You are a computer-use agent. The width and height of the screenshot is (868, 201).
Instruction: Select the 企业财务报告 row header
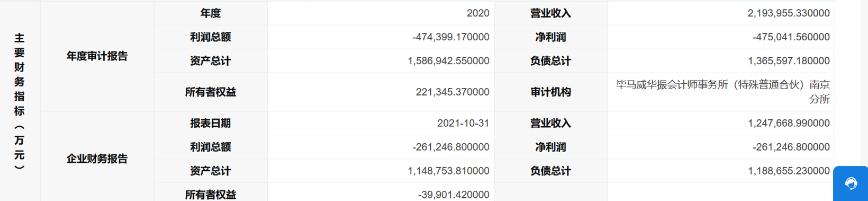pyautogui.click(x=97, y=159)
